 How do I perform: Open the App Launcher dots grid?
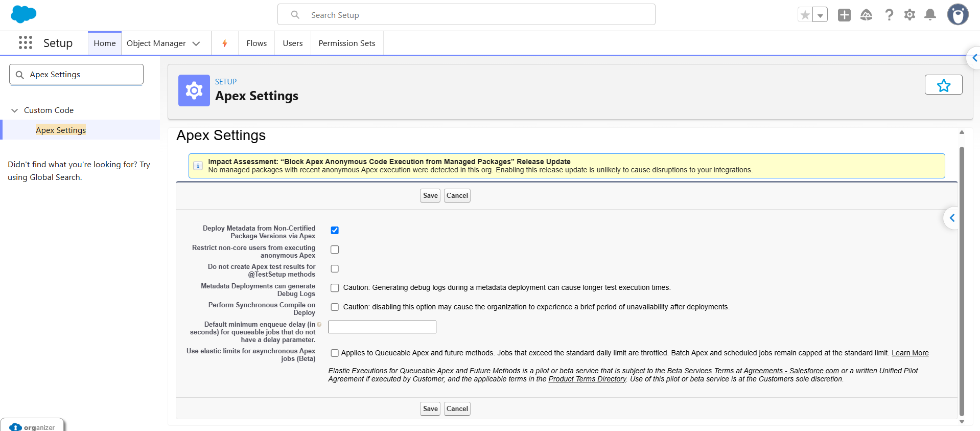(26, 42)
